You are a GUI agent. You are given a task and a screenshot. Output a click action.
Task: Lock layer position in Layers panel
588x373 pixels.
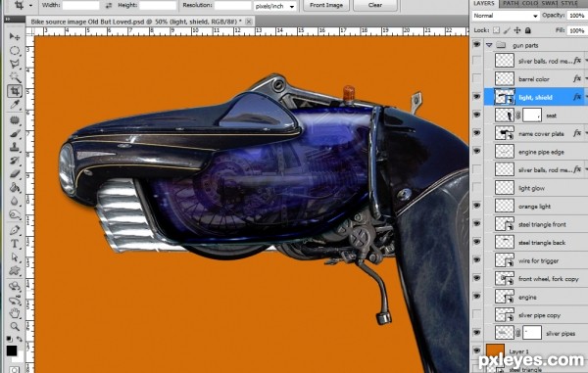coord(517,30)
